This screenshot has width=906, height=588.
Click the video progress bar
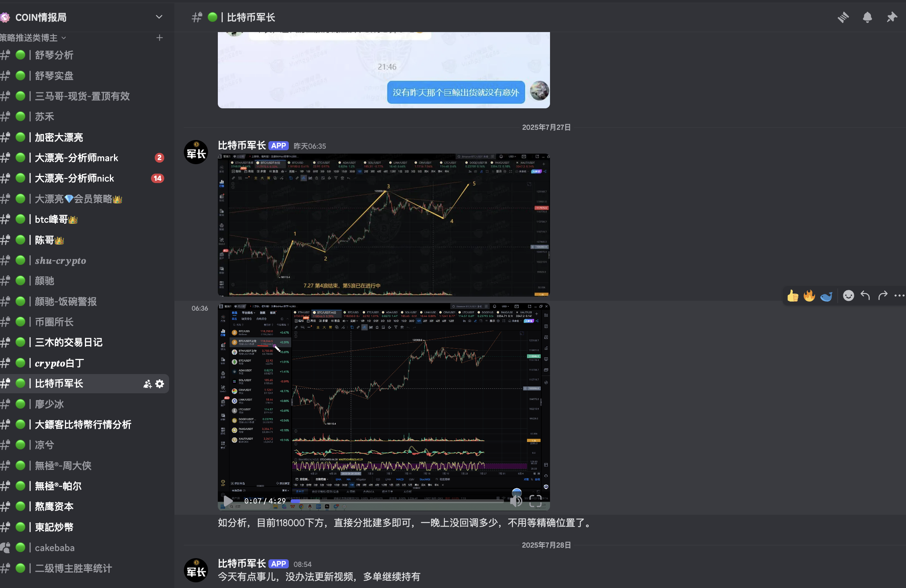pyautogui.click(x=398, y=501)
